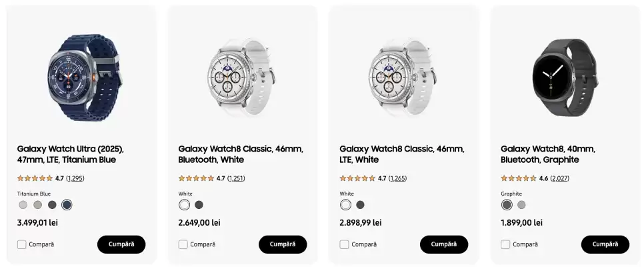Image resolution: width=644 pixels, height=267 pixels.
Task: Enable Compară for Watch8 Classic Bluetooth
Action: point(183,244)
